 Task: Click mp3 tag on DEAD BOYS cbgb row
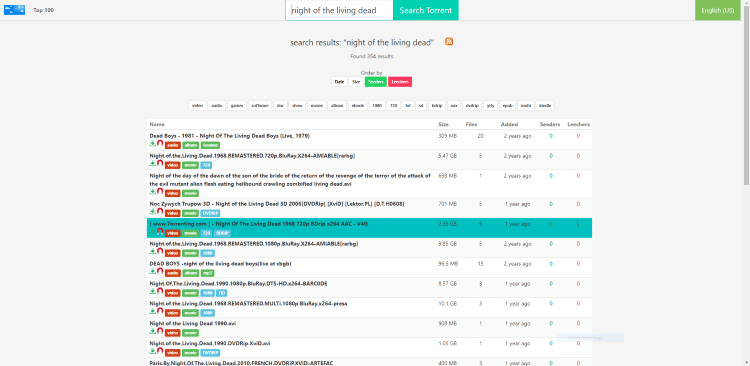pyautogui.click(x=207, y=273)
